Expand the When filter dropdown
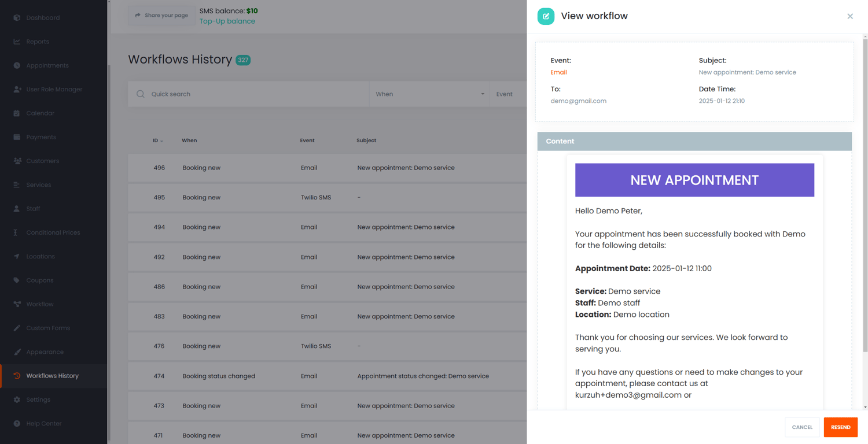The image size is (868, 444). (429, 94)
